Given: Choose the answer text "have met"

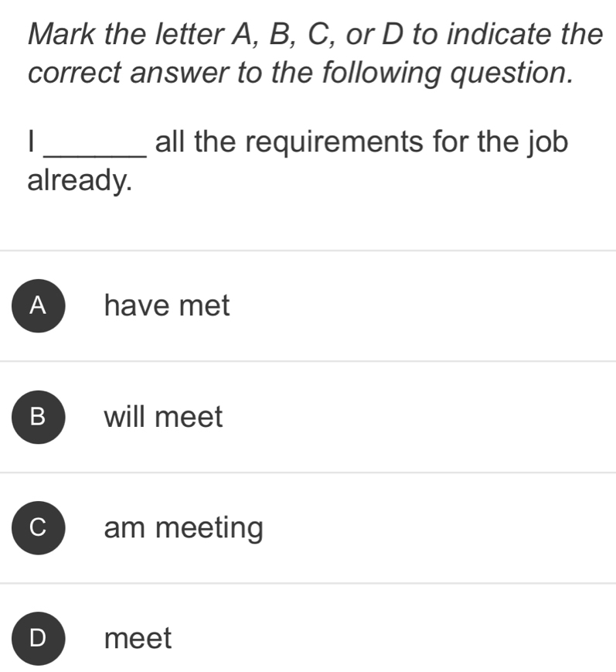Looking at the screenshot, I should (x=167, y=306).
